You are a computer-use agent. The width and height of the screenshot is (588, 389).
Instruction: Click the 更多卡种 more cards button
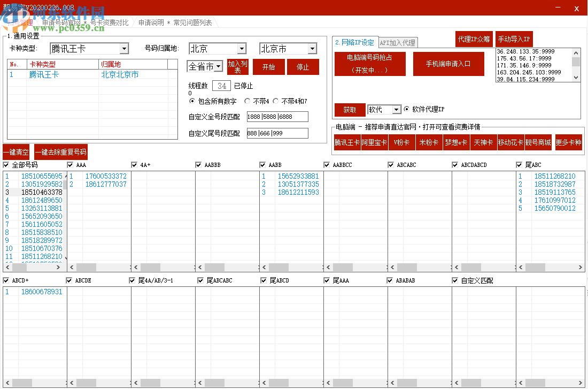pyautogui.click(x=568, y=143)
